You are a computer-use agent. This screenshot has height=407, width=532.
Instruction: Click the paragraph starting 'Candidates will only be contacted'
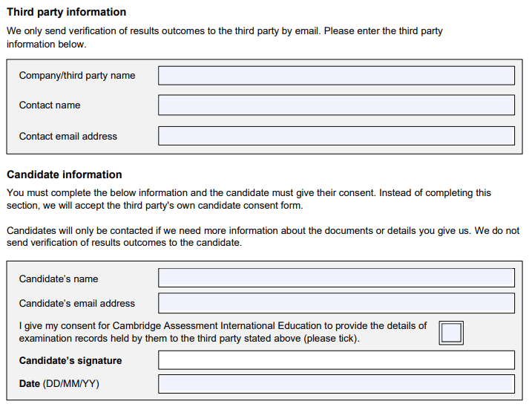click(263, 236)
